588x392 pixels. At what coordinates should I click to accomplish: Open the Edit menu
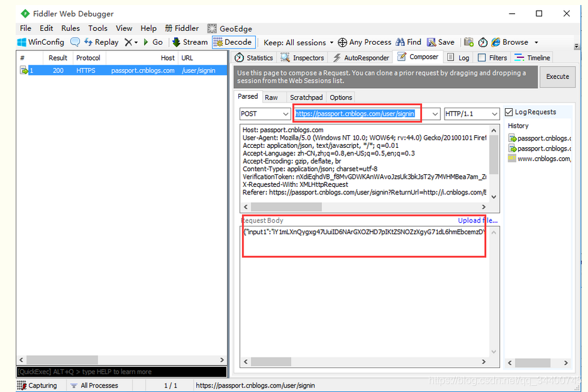46,28
